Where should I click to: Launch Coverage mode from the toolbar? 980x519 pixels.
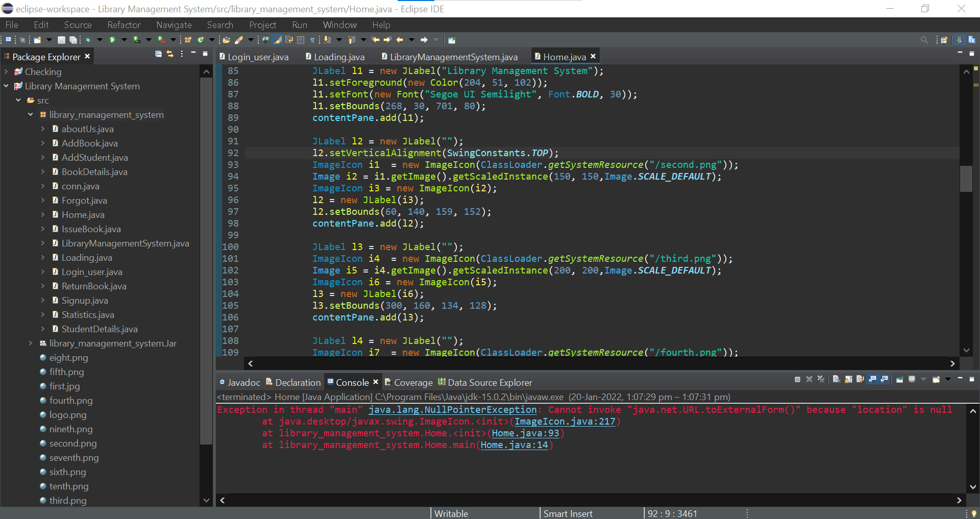(x=136, y=40)
